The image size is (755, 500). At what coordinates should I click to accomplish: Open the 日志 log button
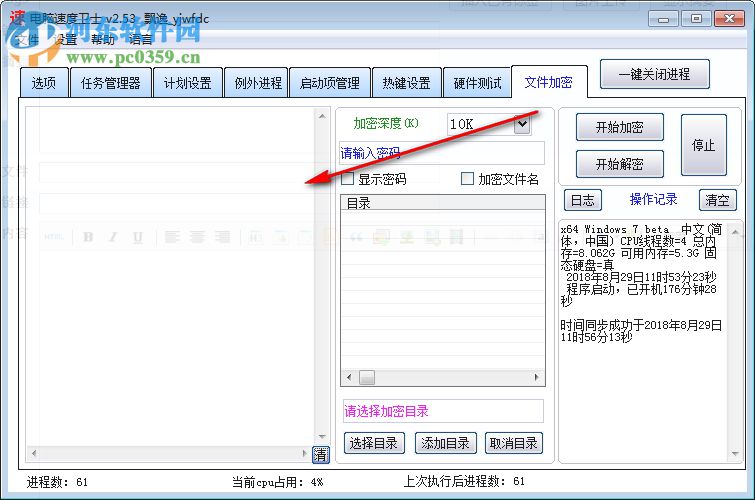point(583,200)
